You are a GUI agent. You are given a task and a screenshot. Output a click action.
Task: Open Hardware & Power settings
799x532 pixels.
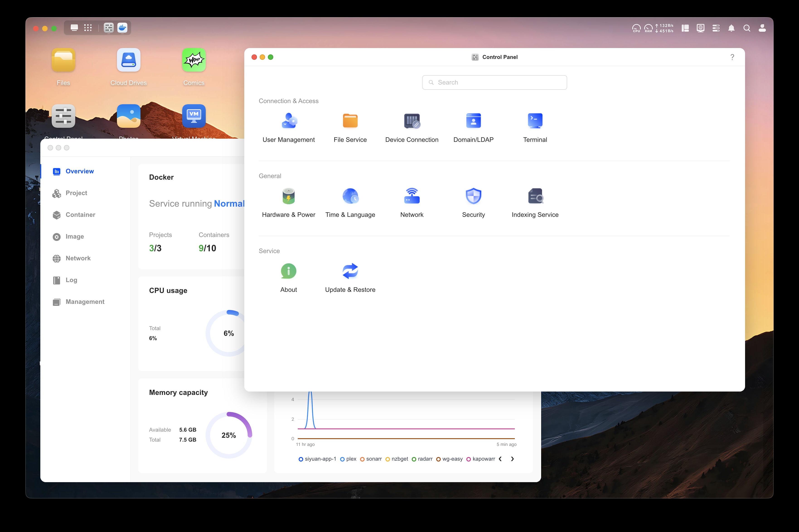click(289, 202)
